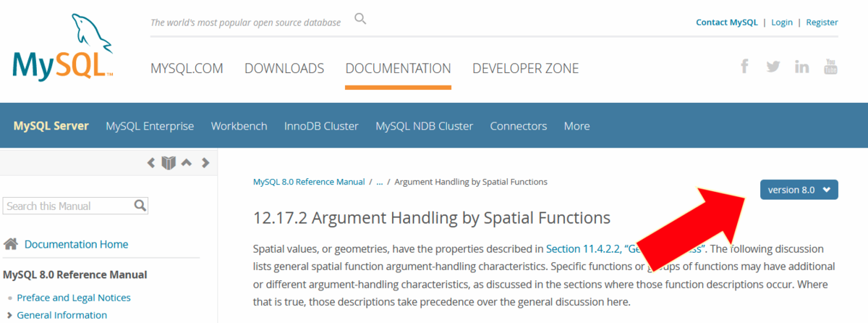Open MySQL YouTube channel icon
868x323 pixels.
coord(830,67)
